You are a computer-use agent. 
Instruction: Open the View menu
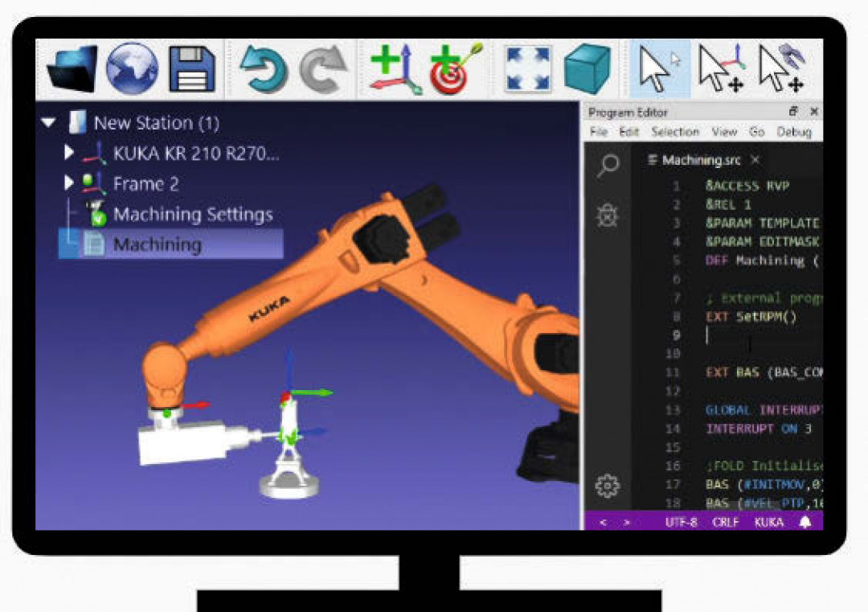pos(724,132)
